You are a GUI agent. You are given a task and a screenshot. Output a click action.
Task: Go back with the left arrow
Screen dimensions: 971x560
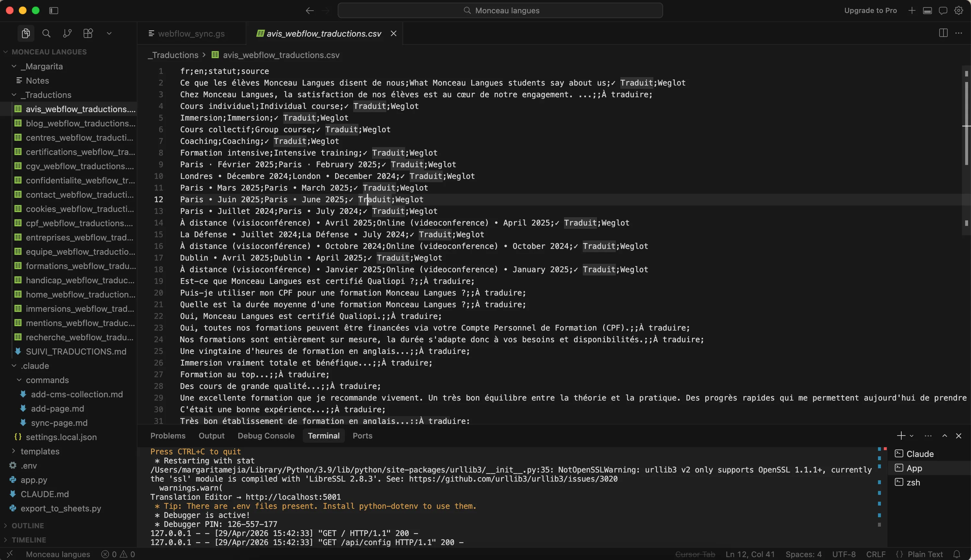click(x=310, y=10)
